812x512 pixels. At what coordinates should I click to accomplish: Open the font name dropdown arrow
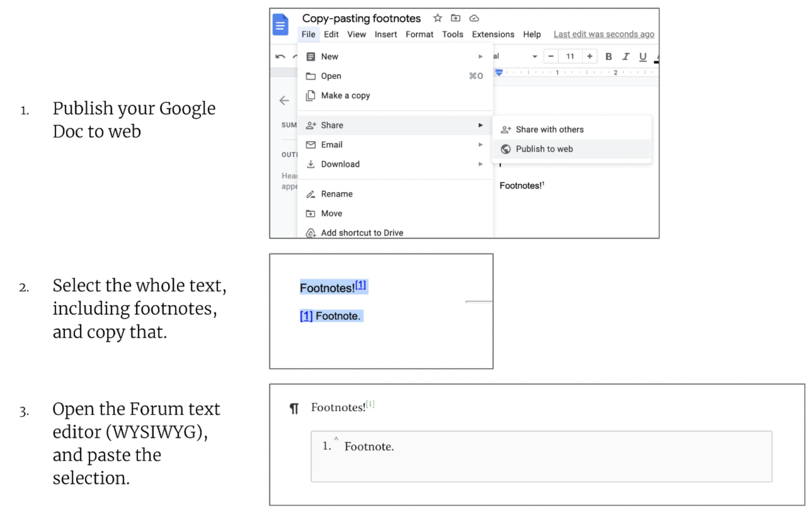pyautogui.click(x=535, y=56)
